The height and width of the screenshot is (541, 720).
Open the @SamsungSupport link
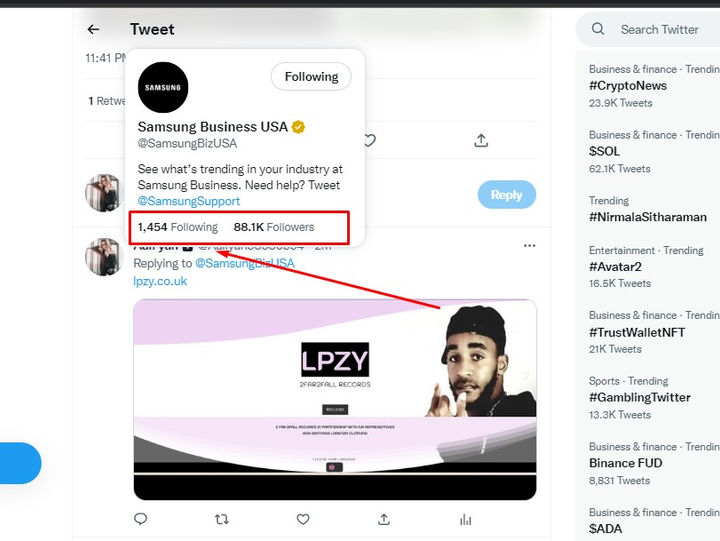189,201
